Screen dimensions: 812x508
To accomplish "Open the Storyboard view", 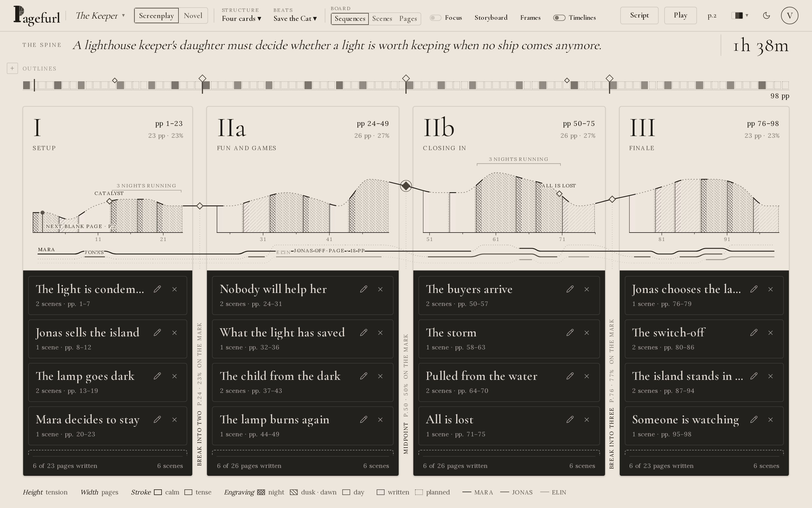I will (x=491, y=18).
